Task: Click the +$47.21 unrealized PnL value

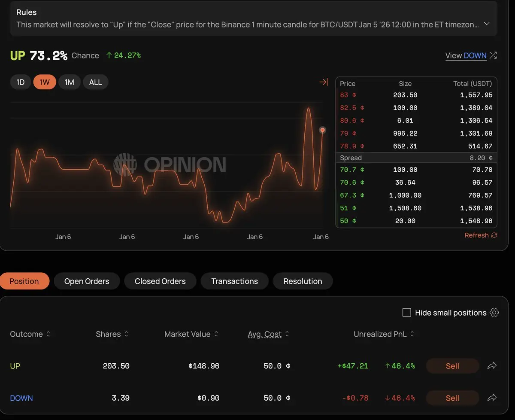Action: coord(353,366)
